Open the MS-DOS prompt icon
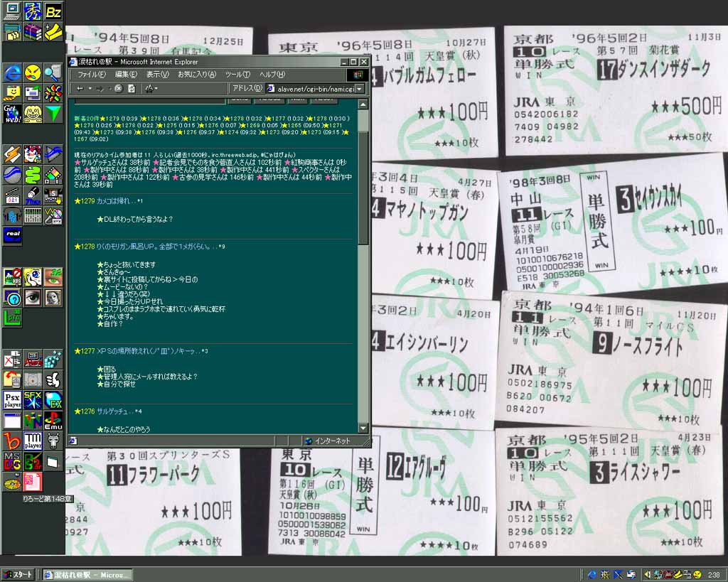The image size is (728, 582). 12,461
